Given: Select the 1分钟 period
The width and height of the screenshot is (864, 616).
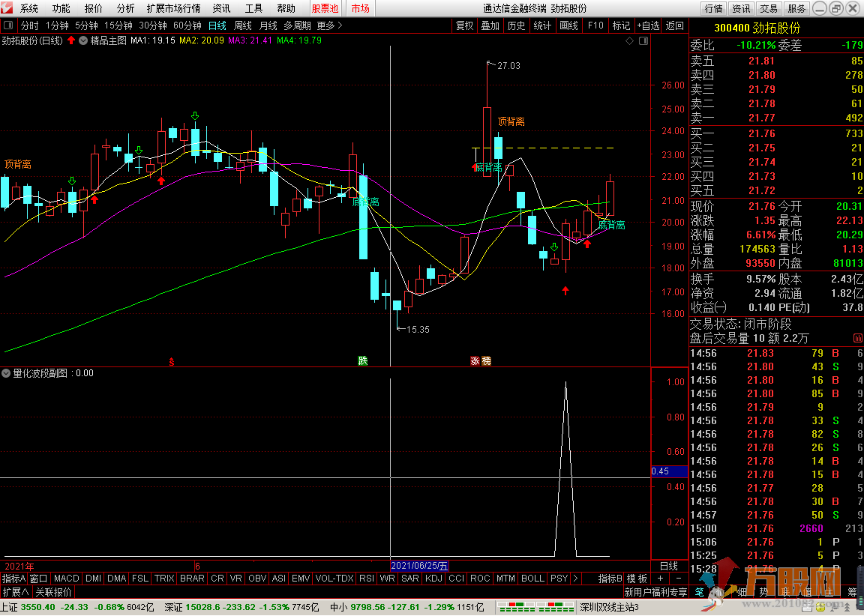Looking at the screenshot, I should 57,25.
